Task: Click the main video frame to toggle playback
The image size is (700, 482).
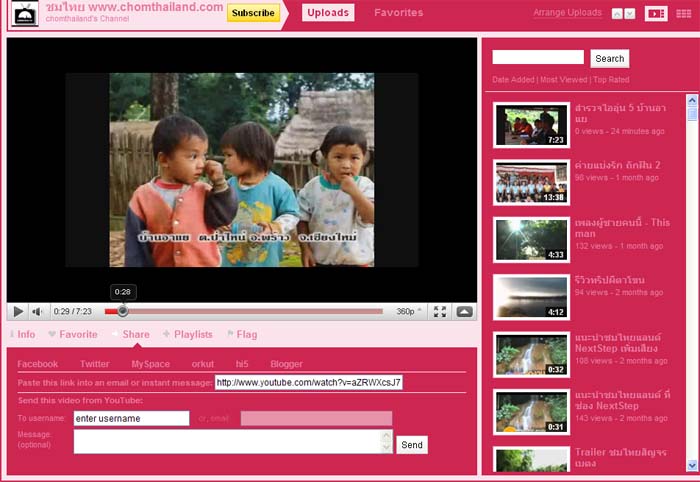Action: (242, 170)
